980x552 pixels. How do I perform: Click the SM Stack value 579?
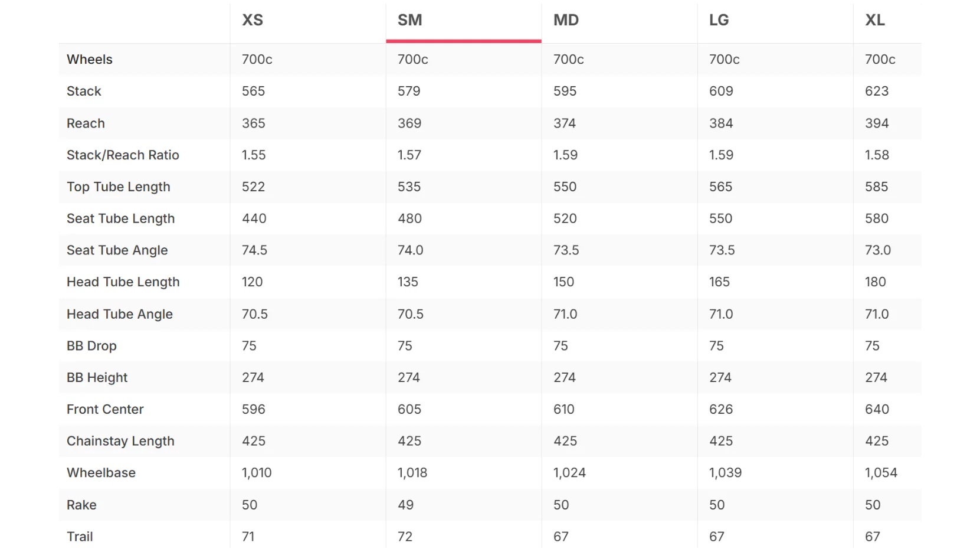tap(409, 91)
